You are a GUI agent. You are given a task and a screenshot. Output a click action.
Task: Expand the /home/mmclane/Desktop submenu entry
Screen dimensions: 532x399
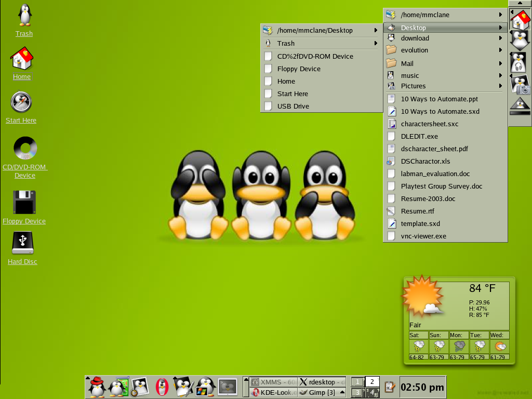tap(321, 30)
